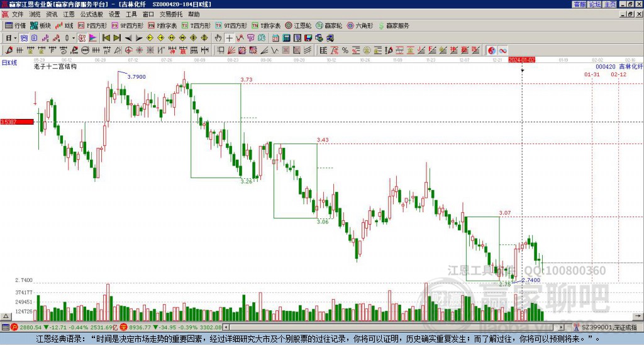Click the SZ399001 深证成指 status entry
Image resolution: width=644 pixels, height=345 pixels.
pyautogui.click(x=609, y=327)
